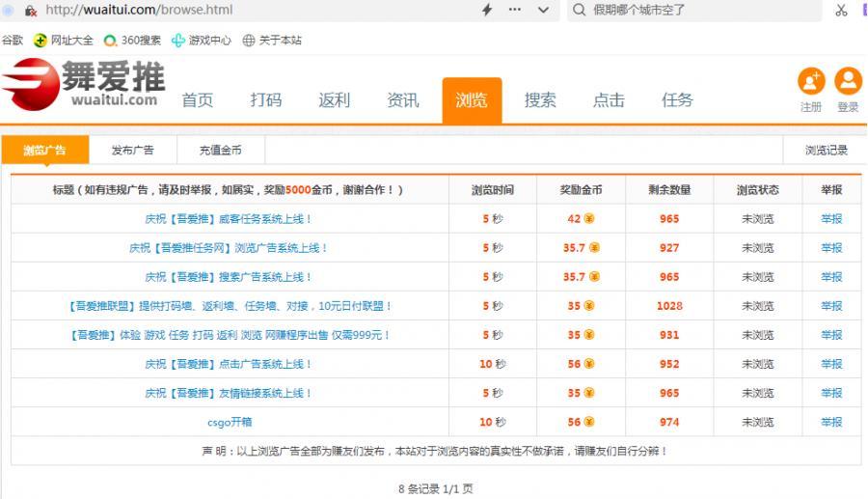868x499 pixels.
Task: Go to the 返利 nav tab
Action: coord(335,99)
